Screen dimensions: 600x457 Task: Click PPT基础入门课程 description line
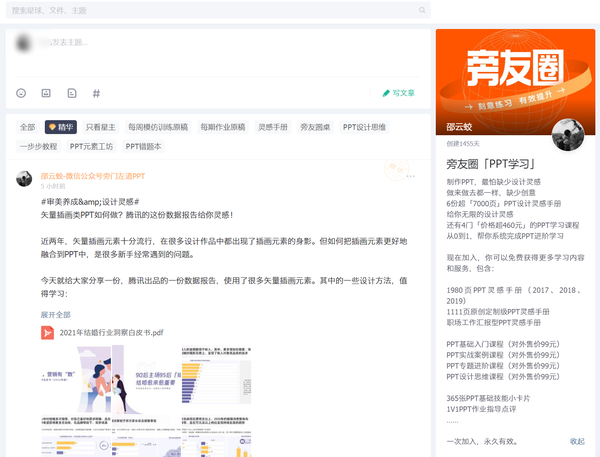(x=503, y=344)
